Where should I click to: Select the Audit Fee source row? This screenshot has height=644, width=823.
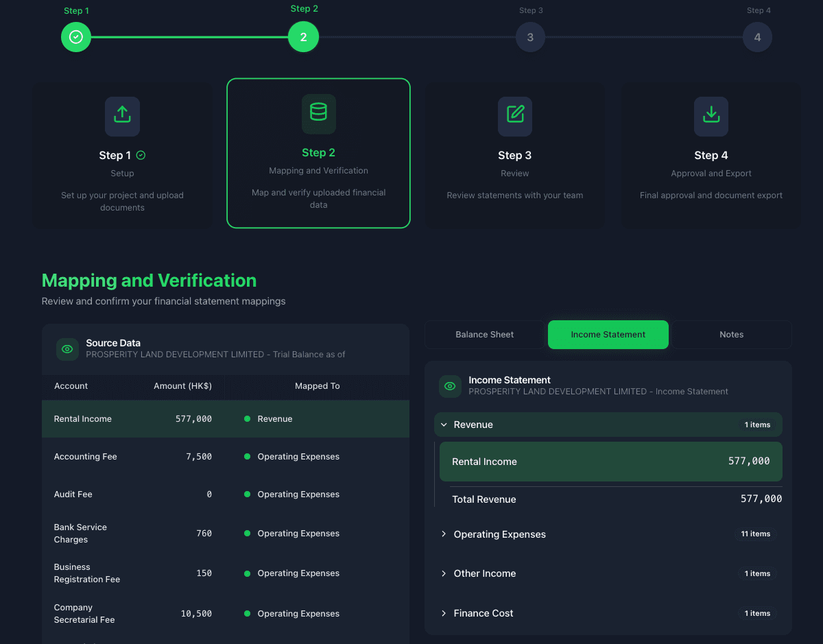pyautogui.click(x=226, y=494)
